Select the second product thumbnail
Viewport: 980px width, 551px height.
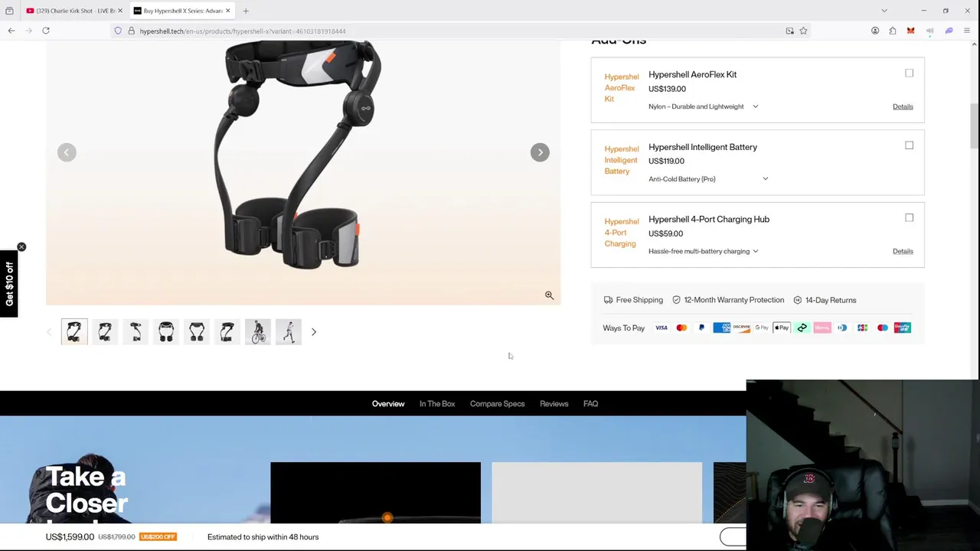(x=105, y=332)
